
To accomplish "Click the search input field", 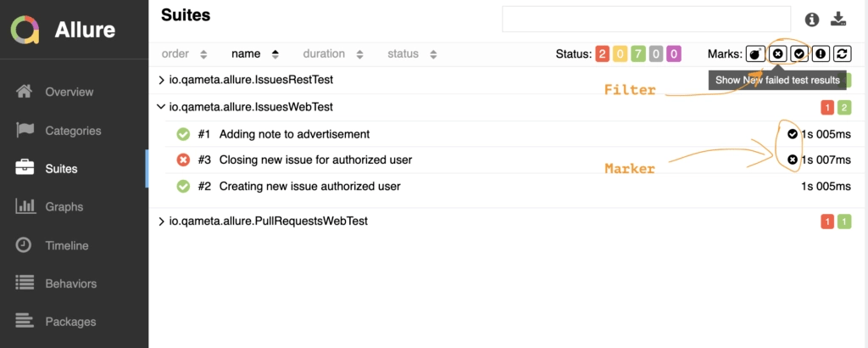I will pos(645,19).
